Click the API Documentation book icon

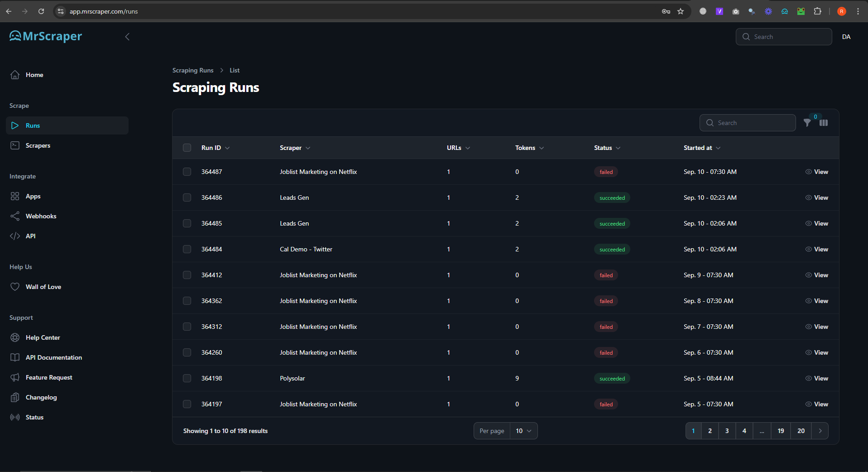[15, 357]
